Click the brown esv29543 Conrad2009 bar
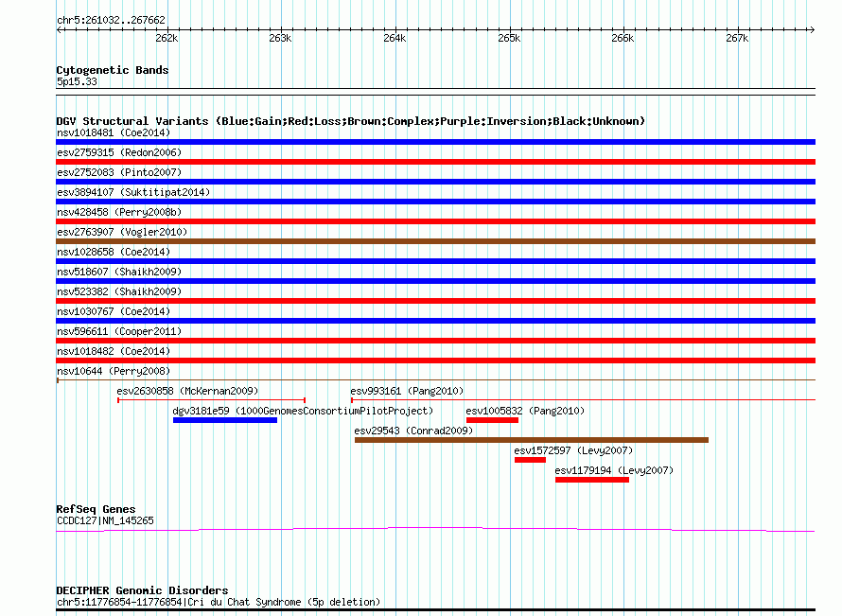The image size is (842, 616). point(531,440)
